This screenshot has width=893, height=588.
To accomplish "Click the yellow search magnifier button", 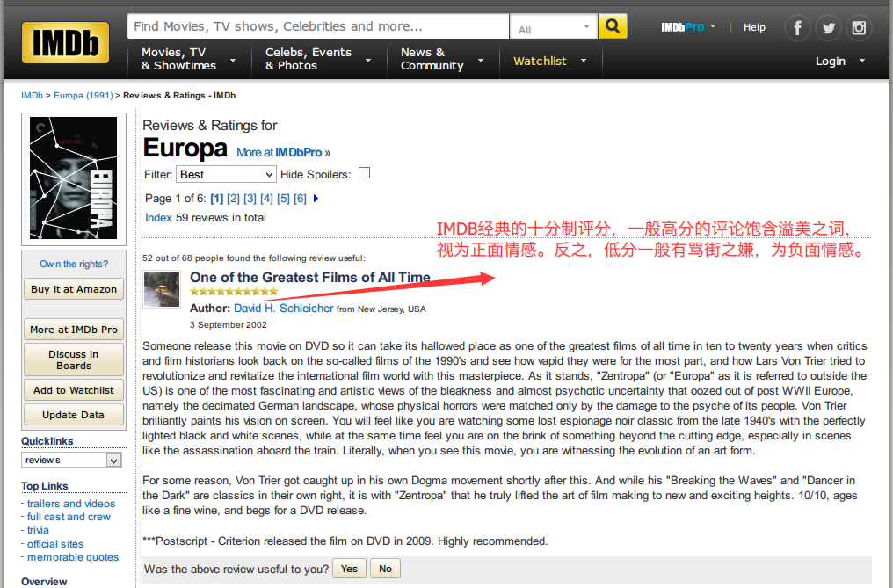I will pyautogui.click(x=613, y=26).
